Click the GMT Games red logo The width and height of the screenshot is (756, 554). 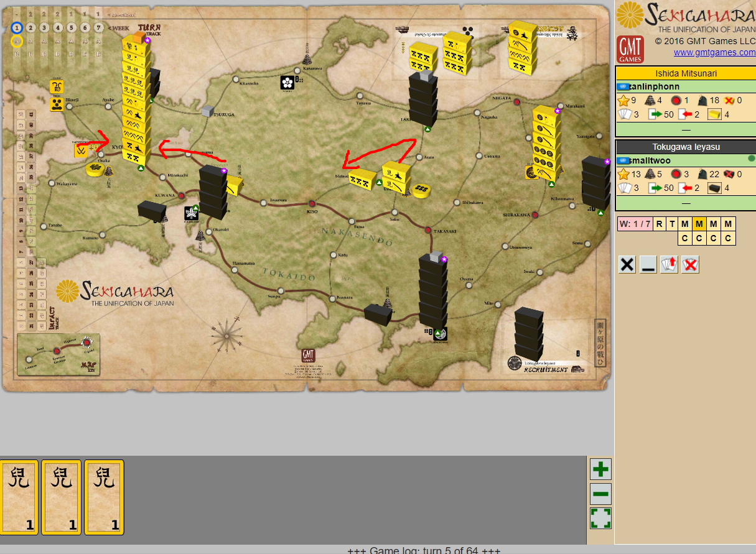[x=630, y=49]
